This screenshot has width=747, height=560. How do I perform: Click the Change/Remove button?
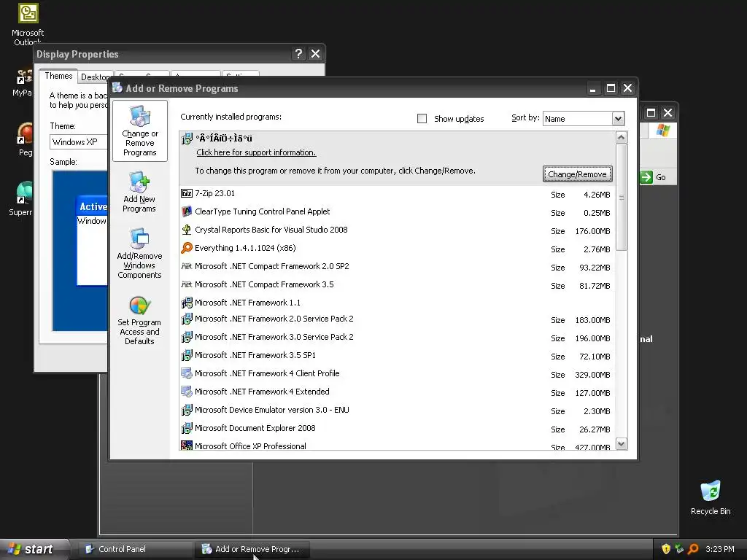point(577,174)
